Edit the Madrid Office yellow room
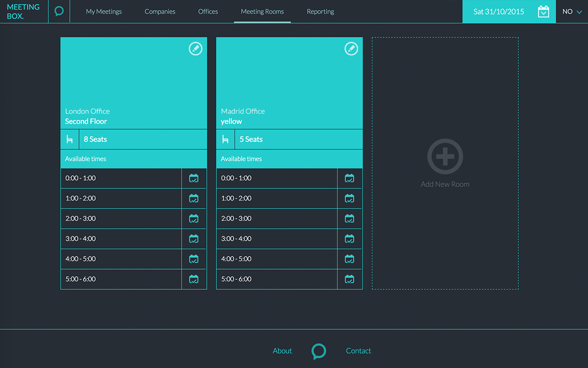The image size is (588, 368). 351,49
